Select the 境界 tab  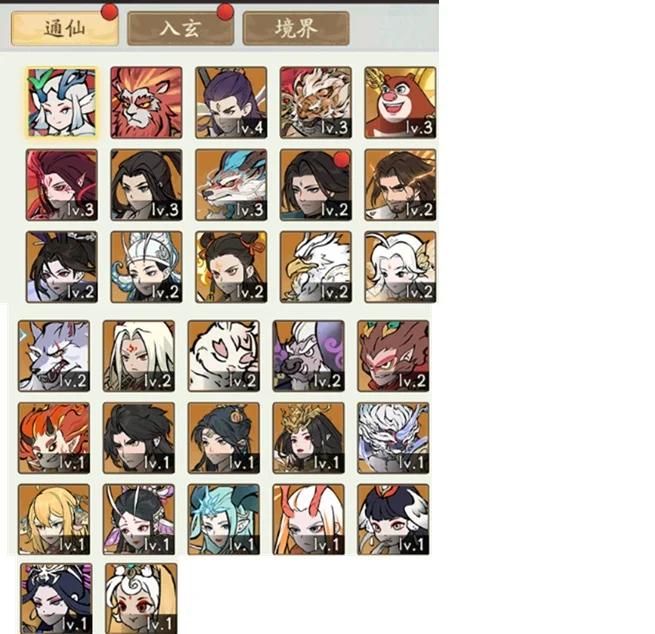point(296,28)
